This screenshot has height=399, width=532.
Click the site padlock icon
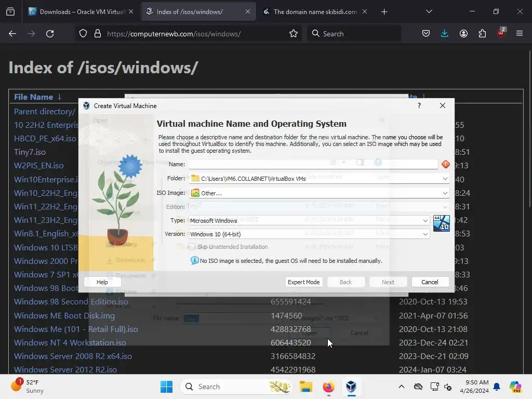point(98,34)
